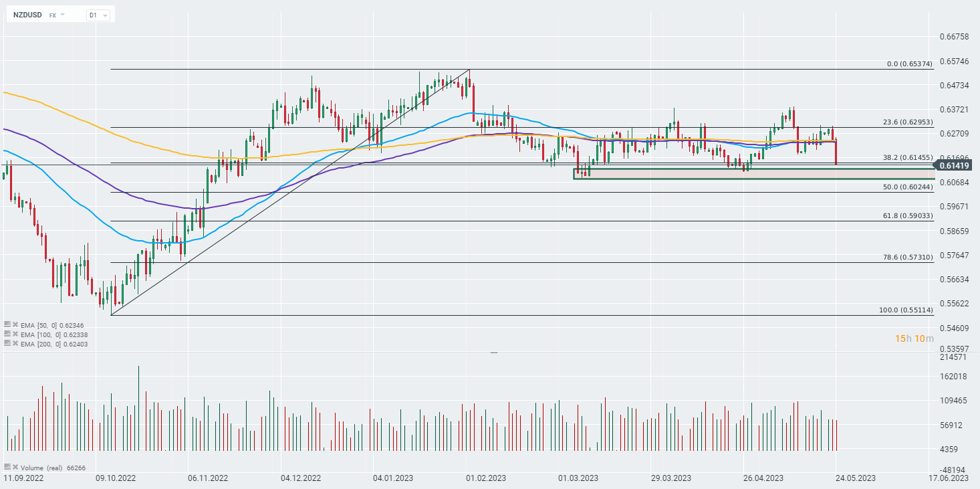Open settings icon for Volume indicator

(x=7, y=467)
